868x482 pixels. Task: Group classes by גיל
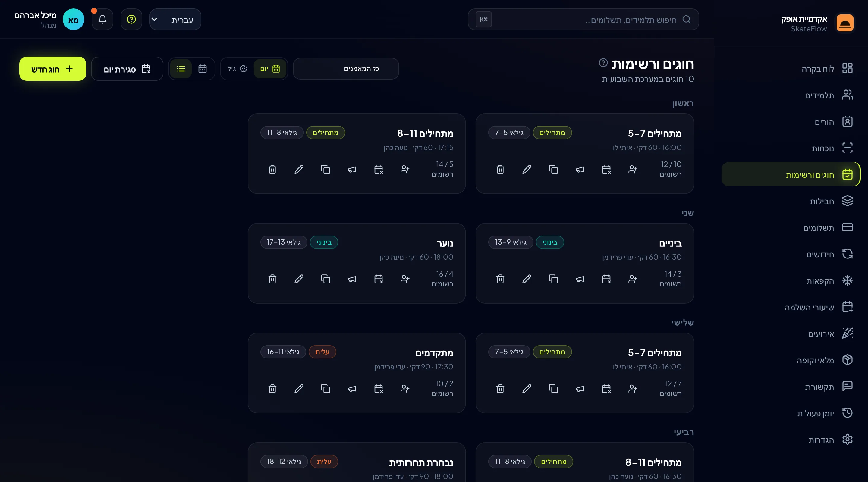click(237, 69)
